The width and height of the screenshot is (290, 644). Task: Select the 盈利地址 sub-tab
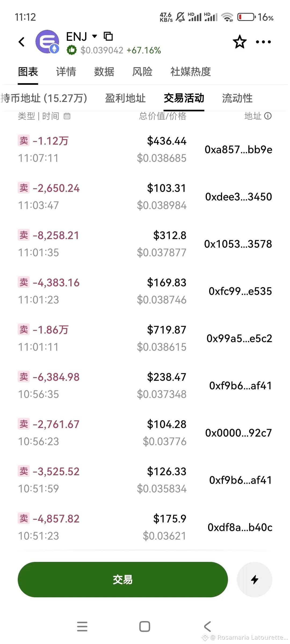tap(125, 98)
